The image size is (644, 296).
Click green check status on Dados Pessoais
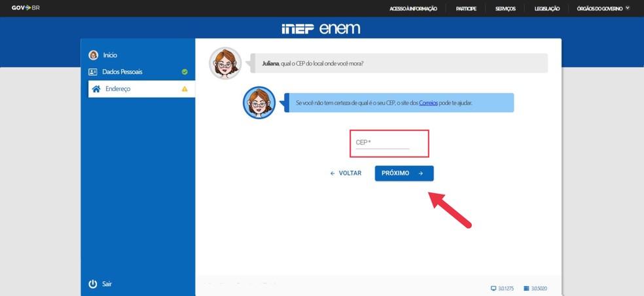[185, 72]
